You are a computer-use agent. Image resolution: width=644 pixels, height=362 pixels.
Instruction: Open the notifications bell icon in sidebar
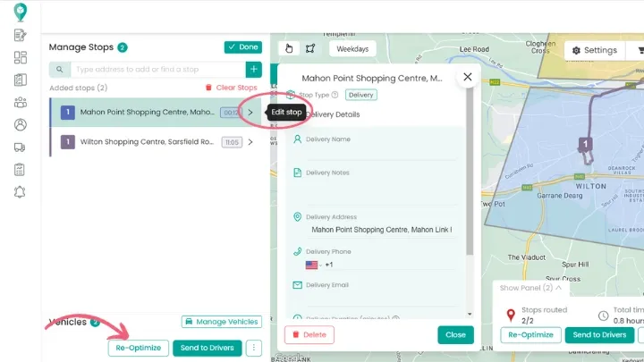coord(20,191)
